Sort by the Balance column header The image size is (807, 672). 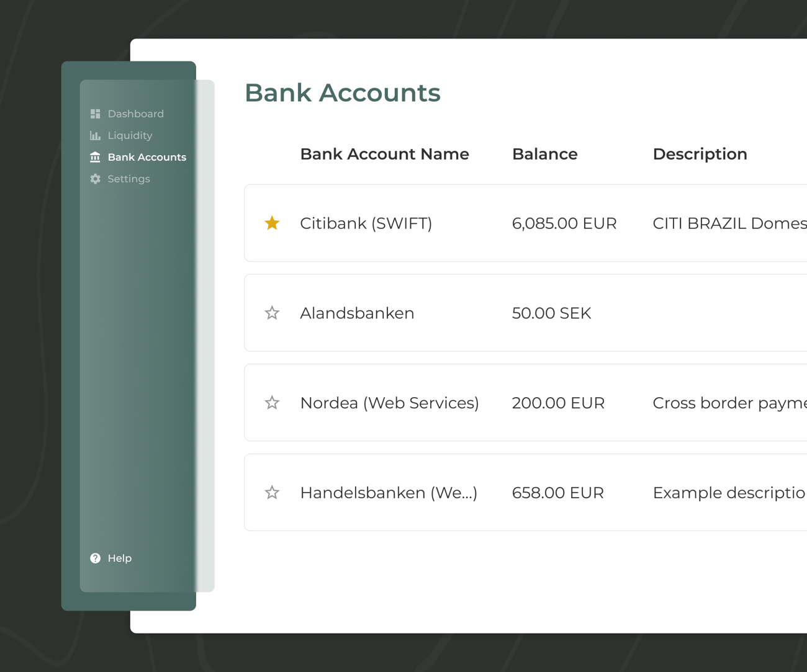(x=544, y=154)
